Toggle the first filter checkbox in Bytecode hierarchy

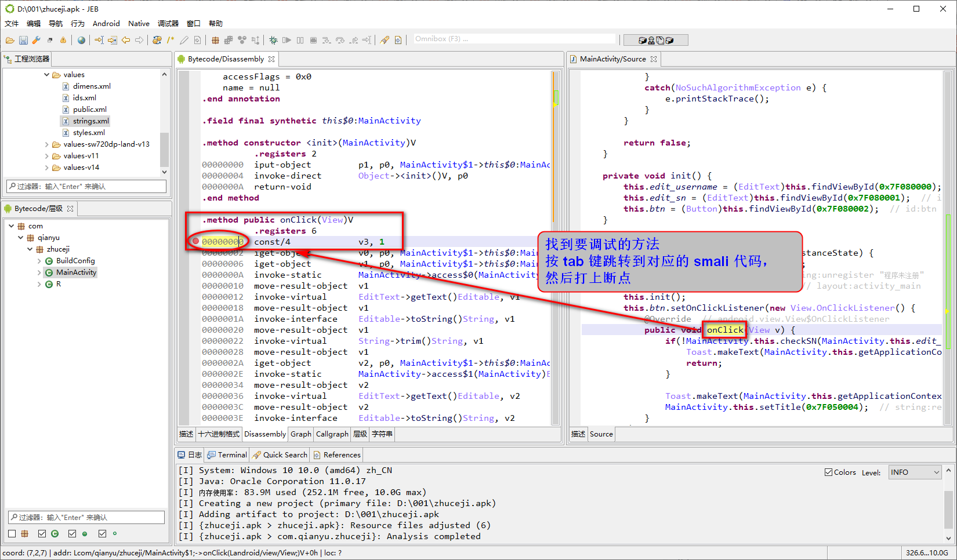point(12,533)
